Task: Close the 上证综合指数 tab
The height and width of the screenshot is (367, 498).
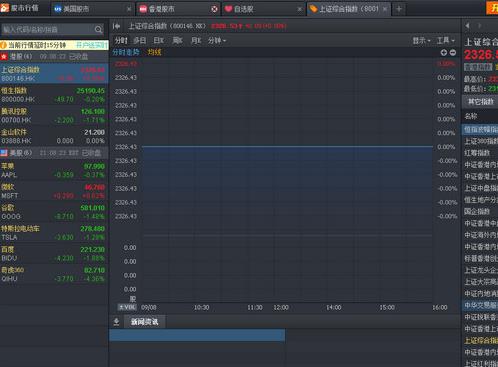Action: tap(385, 9)
